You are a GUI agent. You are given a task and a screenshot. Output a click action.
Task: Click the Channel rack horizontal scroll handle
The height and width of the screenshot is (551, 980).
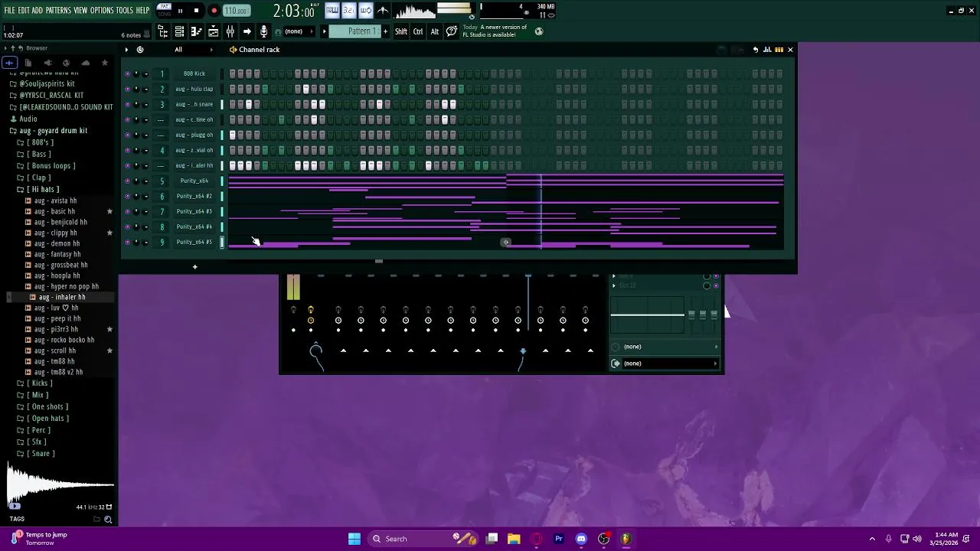378,261
